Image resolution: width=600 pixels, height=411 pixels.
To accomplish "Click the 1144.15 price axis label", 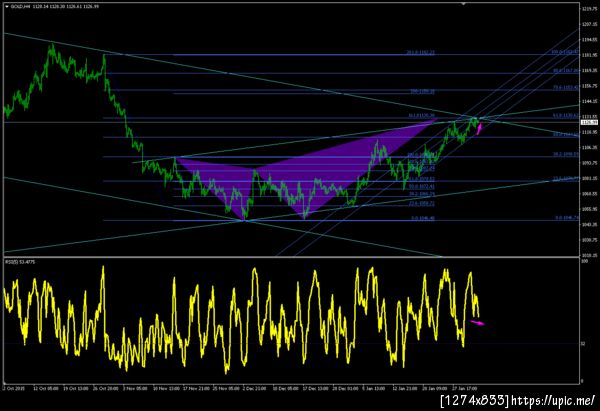I will (589, 101).
